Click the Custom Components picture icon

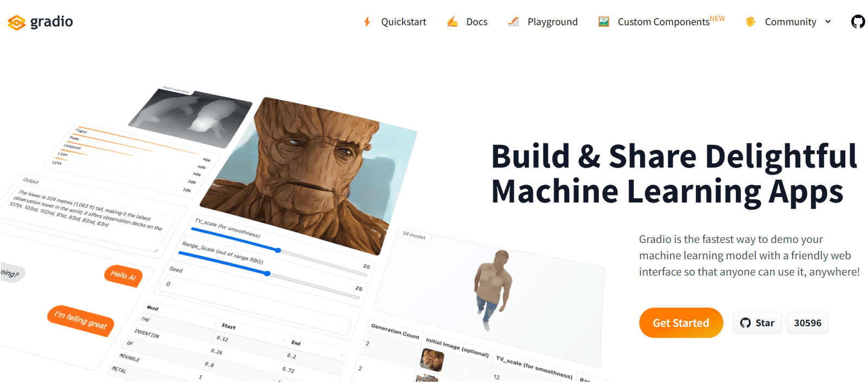(x=603, y=22)
